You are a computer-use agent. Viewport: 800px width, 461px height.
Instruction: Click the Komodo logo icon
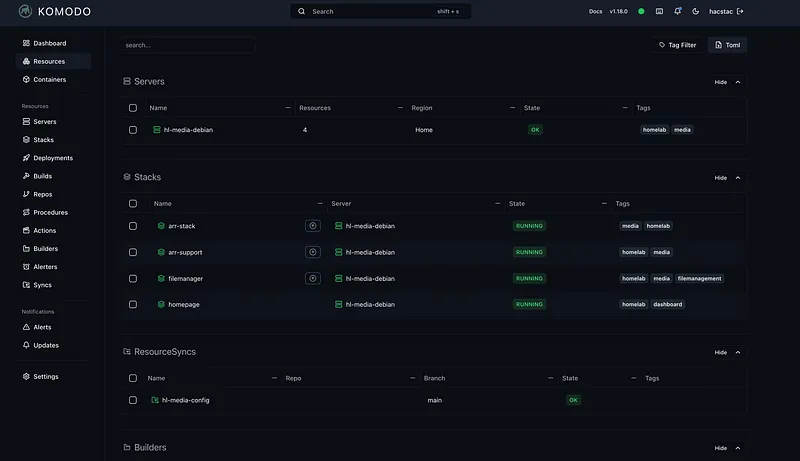pyautogui.click(x=24, y=12)
